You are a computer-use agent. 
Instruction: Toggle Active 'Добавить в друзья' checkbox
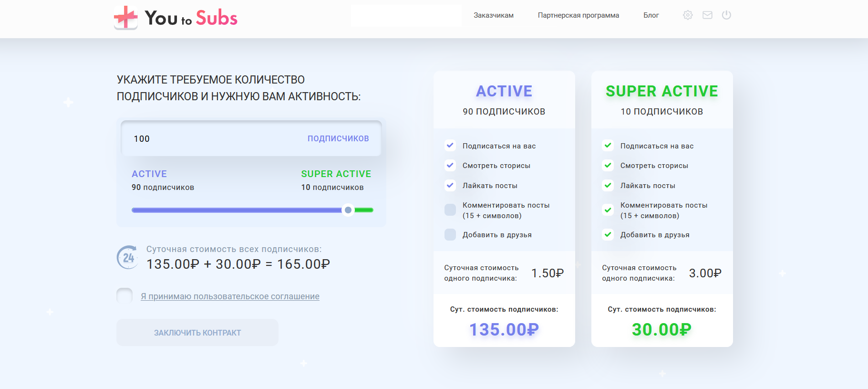click(450, 234)
